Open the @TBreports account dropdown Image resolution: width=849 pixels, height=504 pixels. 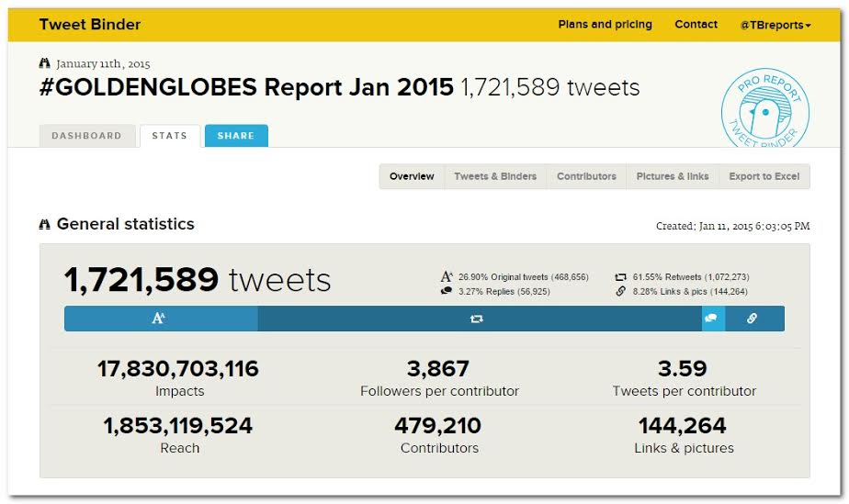click(775, 25)
